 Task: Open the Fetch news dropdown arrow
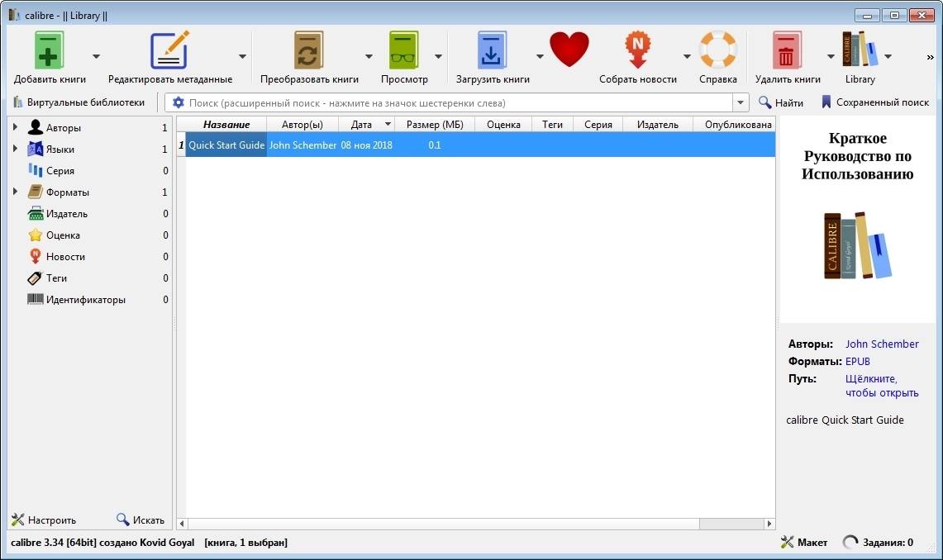coord(687,56)
